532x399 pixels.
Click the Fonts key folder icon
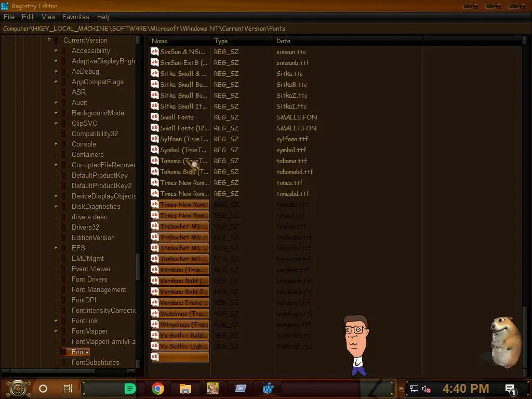point(64,352)
